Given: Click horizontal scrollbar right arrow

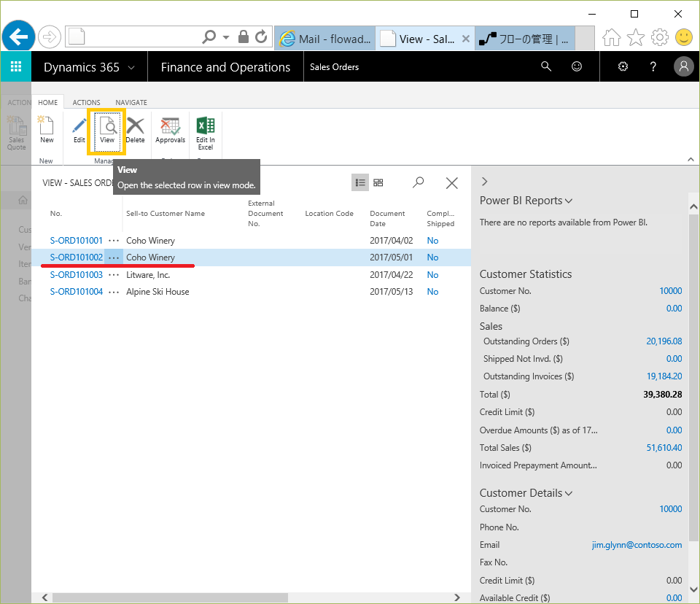Looking at the screenshot, I should [456, 597].
